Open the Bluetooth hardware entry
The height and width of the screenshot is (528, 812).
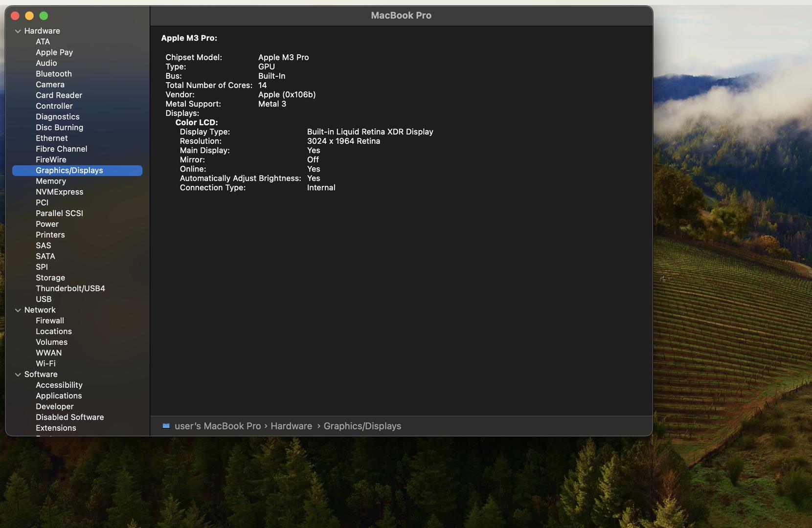[x=54, y=74]
